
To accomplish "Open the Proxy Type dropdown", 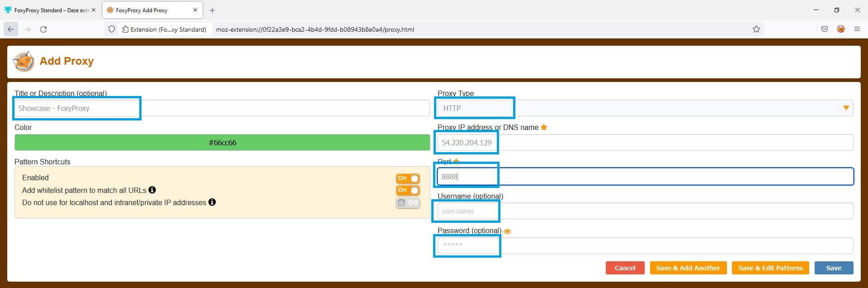I will [645, 108].
